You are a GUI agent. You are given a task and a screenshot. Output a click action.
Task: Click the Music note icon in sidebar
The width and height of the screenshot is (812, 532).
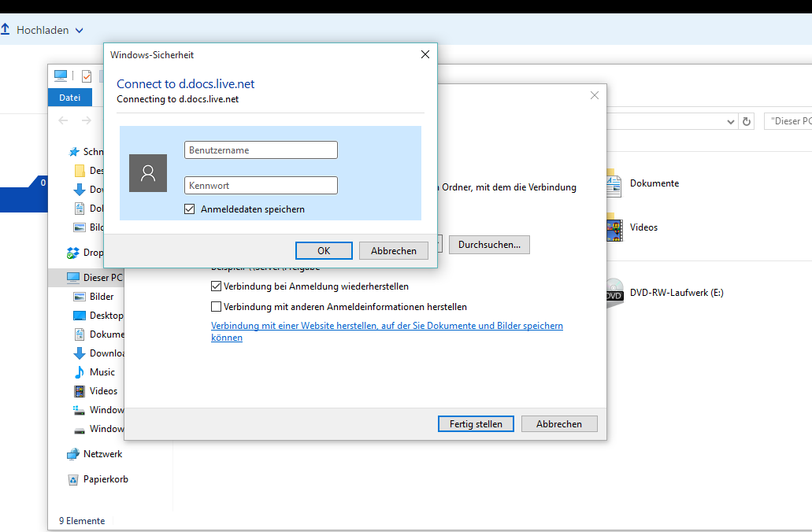tap(80, 372)
